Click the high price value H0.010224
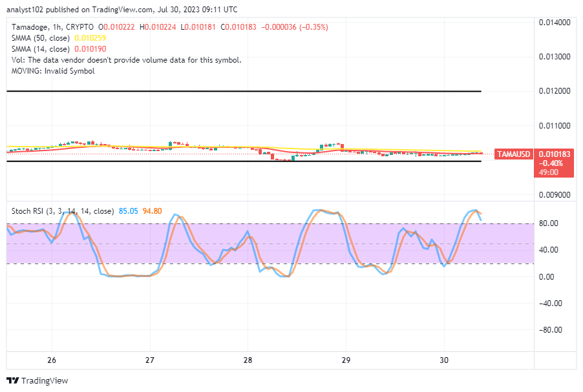This screenshot has width=583, height=392. [158, 27]
